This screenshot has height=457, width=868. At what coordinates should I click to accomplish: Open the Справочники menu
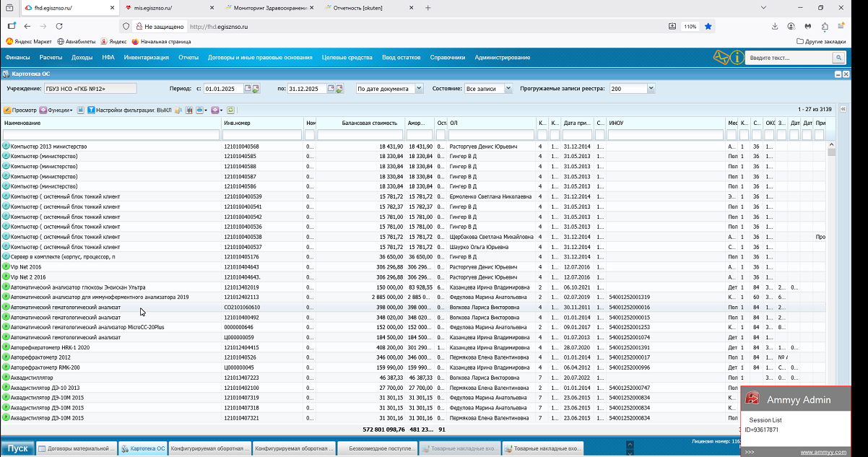coord(447,57)
